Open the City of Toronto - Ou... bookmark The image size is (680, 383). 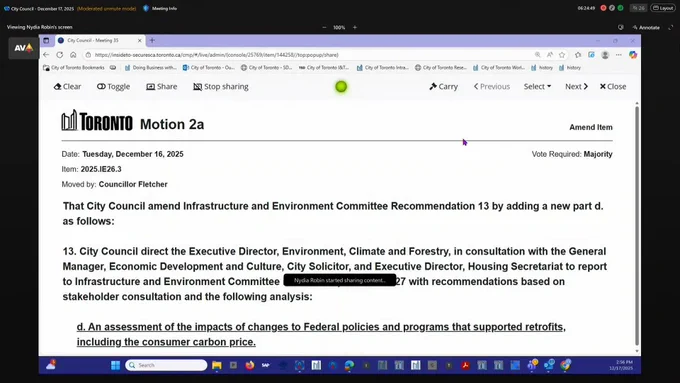(209, 68)
